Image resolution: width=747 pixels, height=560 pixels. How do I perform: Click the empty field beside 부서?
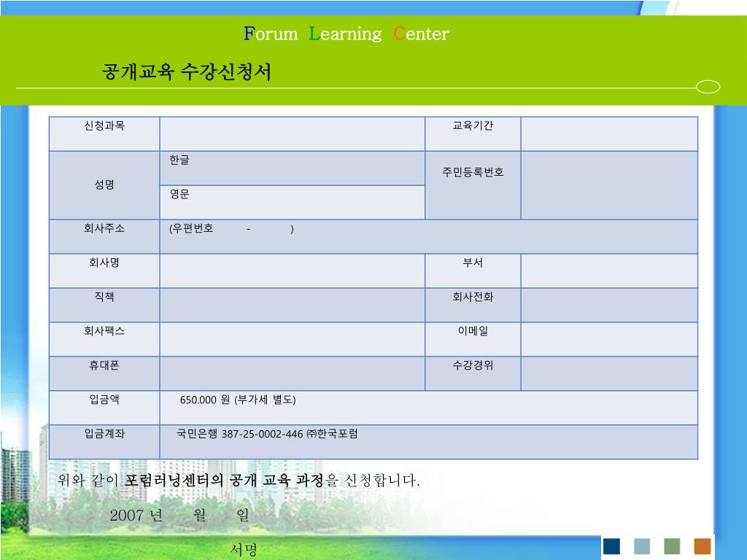pos(609,271)
